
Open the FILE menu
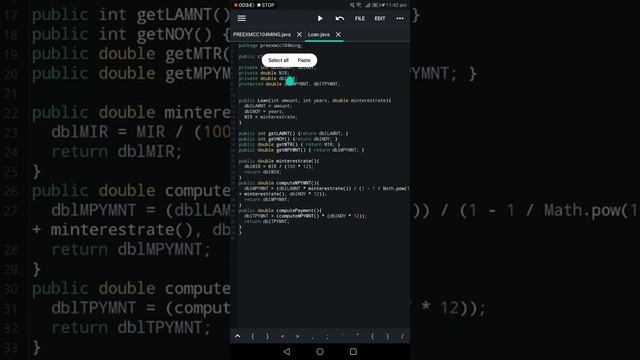(x=360, y=18)
